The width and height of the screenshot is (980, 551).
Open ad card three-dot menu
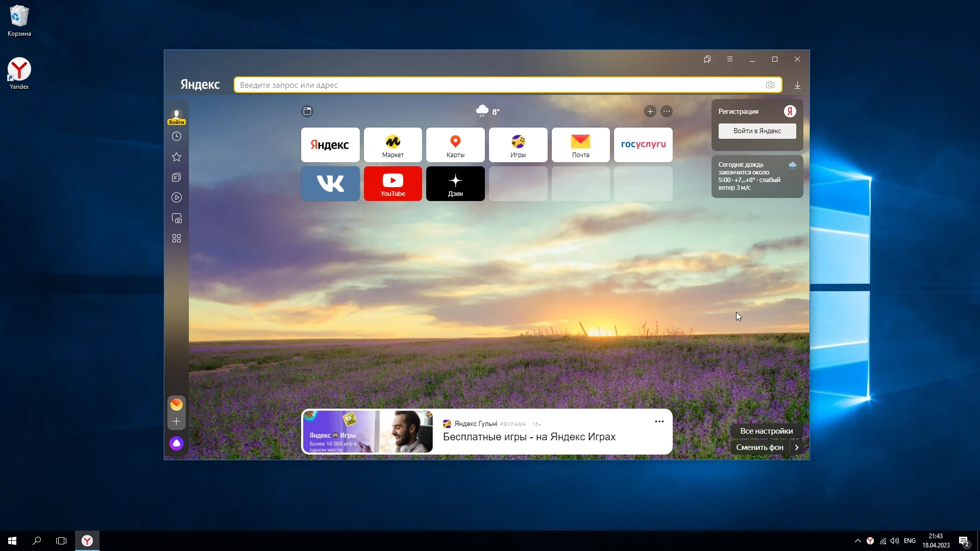pos(659,421)
